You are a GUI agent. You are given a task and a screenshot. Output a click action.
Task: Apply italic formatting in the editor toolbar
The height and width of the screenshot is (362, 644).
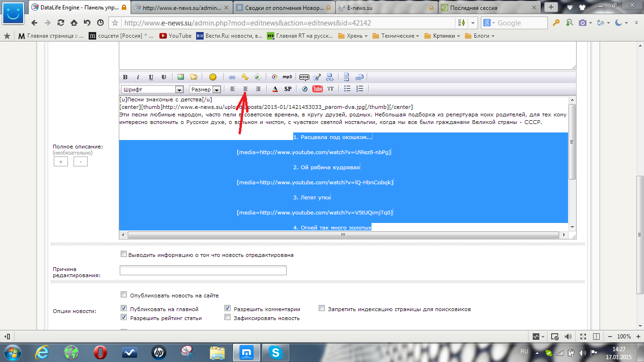tap(138, 77)
